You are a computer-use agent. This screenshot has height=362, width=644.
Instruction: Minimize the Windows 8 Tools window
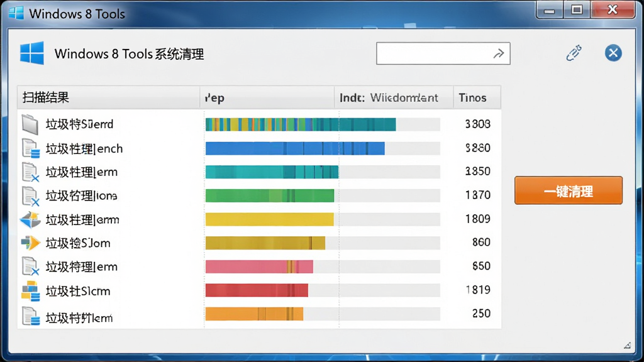(x=550, y=11)
